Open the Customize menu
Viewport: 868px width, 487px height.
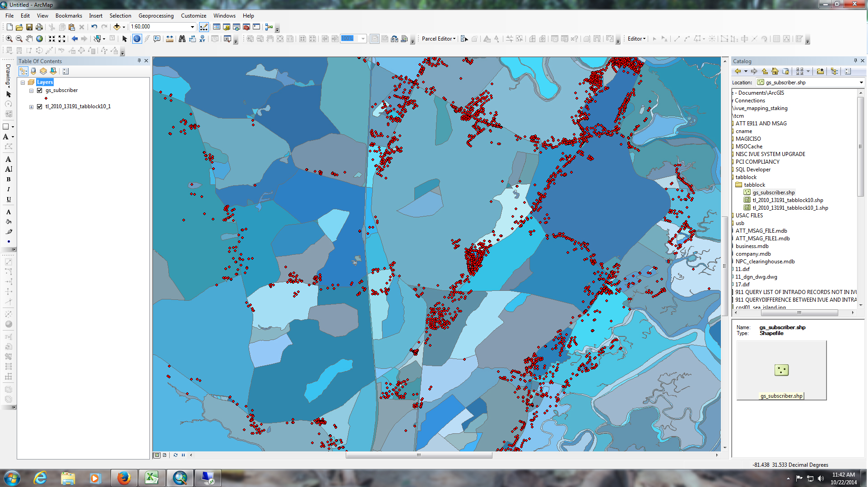pos(194,16)
